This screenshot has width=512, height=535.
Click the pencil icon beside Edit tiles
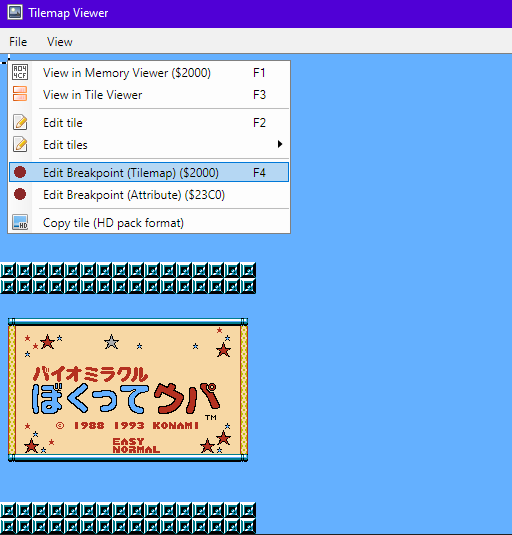[x=20, y=144]
